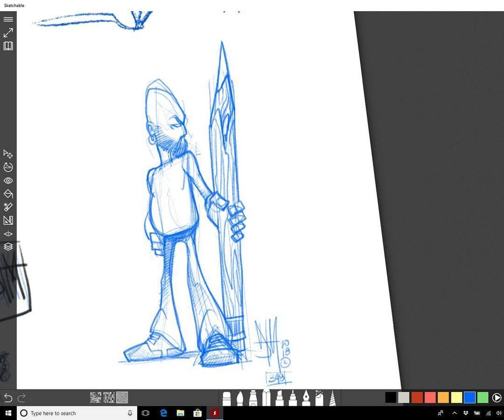The image size is (504, 420).
Task: Click the play arrow beside color swatches
Action: [497, 397]
